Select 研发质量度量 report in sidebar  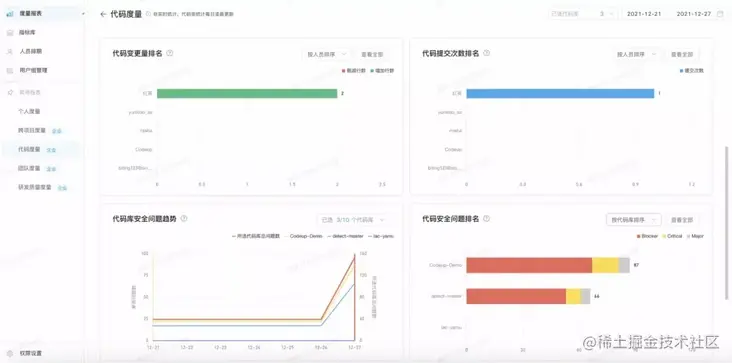35,187
